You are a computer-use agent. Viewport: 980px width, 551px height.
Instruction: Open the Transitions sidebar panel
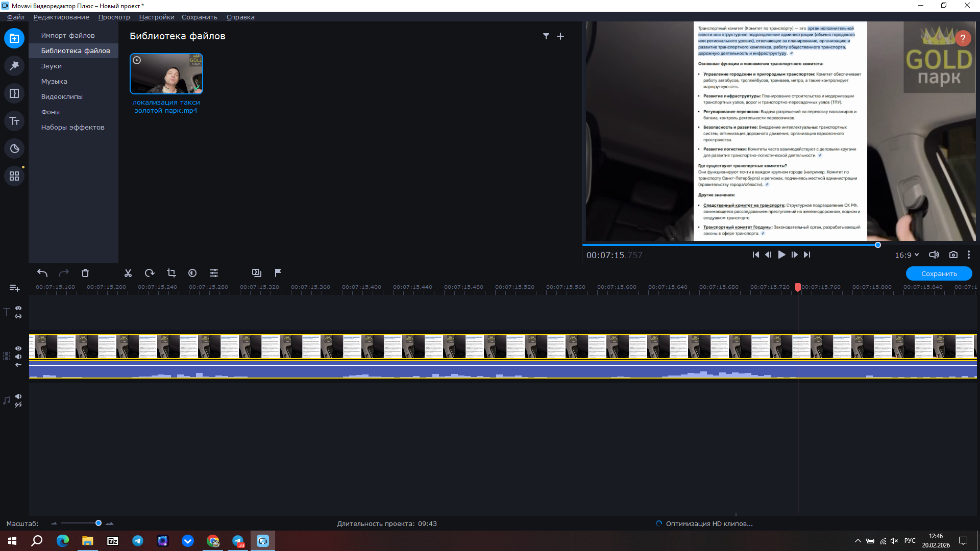pyautogui.click(x=14, y=93)
